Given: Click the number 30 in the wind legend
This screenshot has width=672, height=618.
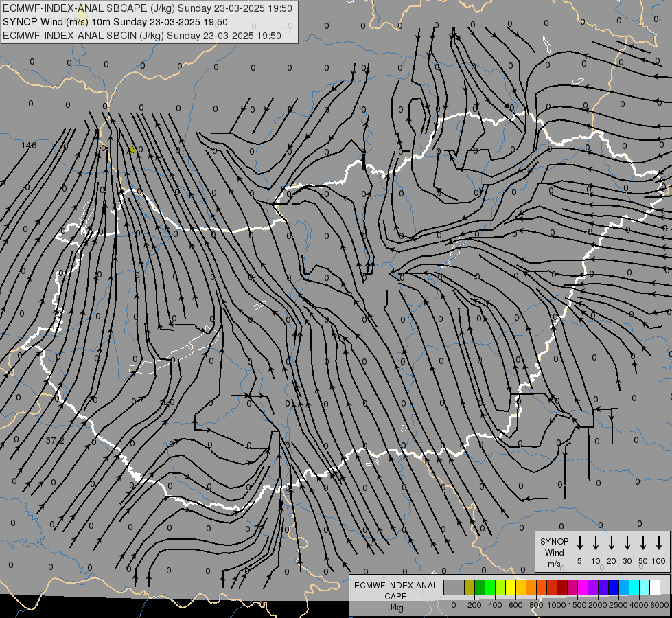Looking at the screenshot, I should tap(627, 561).
